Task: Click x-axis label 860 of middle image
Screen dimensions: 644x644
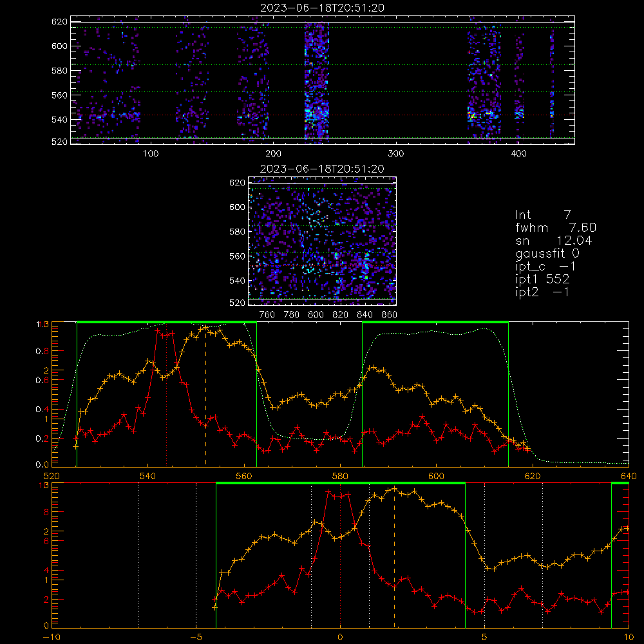Action: coord(389,315)
